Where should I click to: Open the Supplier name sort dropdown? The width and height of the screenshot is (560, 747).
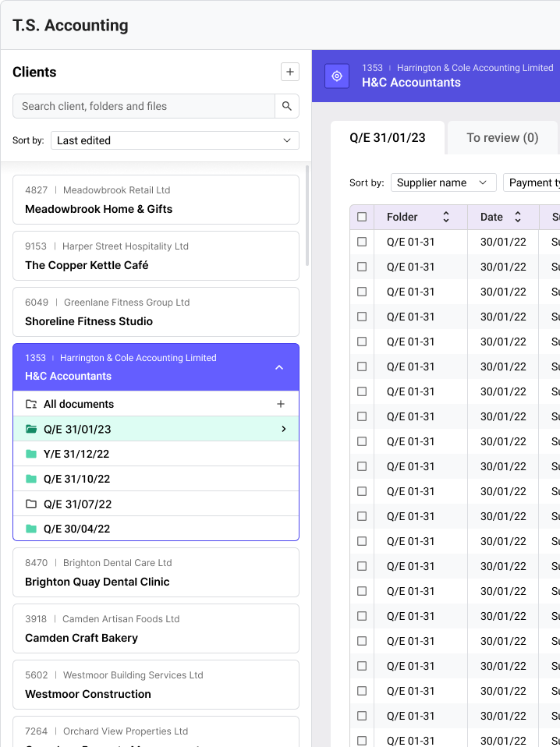(x=443, y=182)
